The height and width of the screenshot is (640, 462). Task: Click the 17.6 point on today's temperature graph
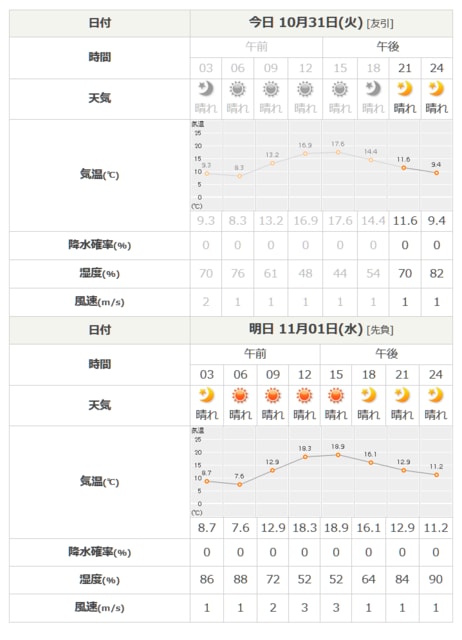(x=338, y=152)
